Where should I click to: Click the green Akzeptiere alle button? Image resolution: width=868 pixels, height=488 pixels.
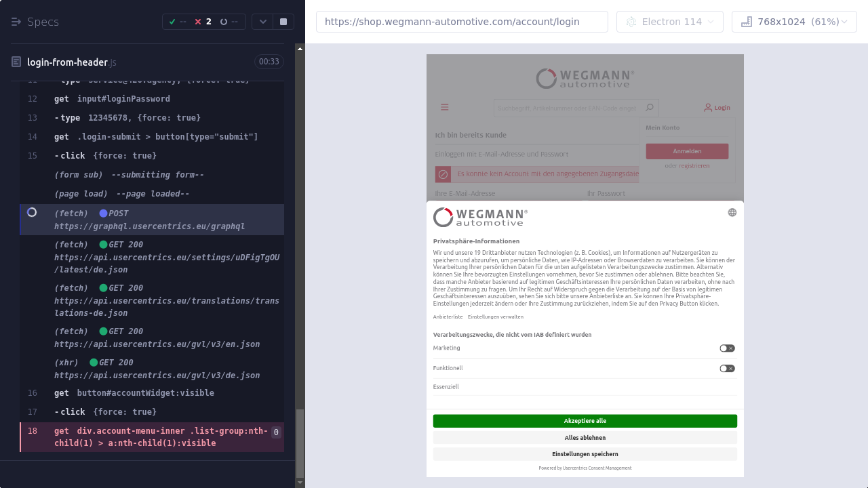coord(585,421)
